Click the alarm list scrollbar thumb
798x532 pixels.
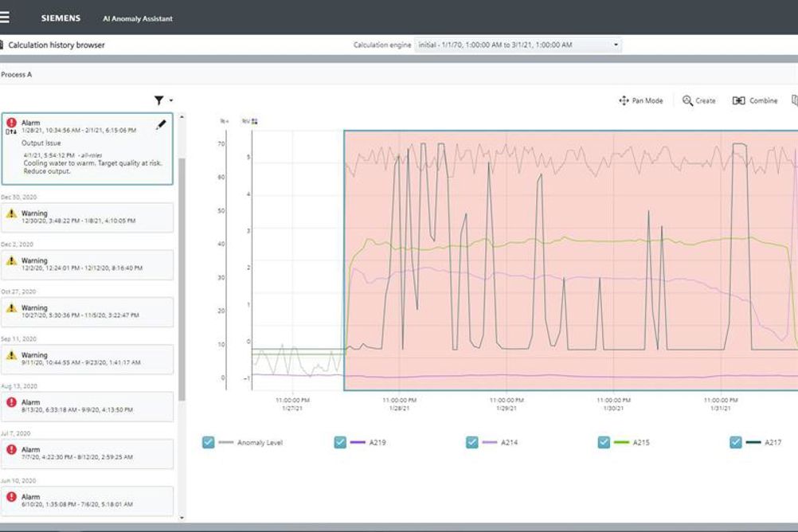coord(182,279)
